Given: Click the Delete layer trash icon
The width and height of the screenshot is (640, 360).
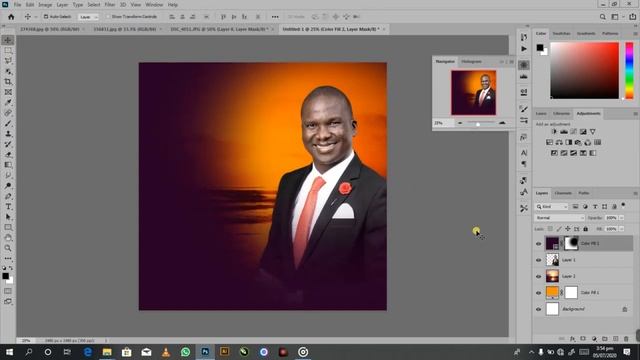Looking at the screenshot, I should pos(626,339).
